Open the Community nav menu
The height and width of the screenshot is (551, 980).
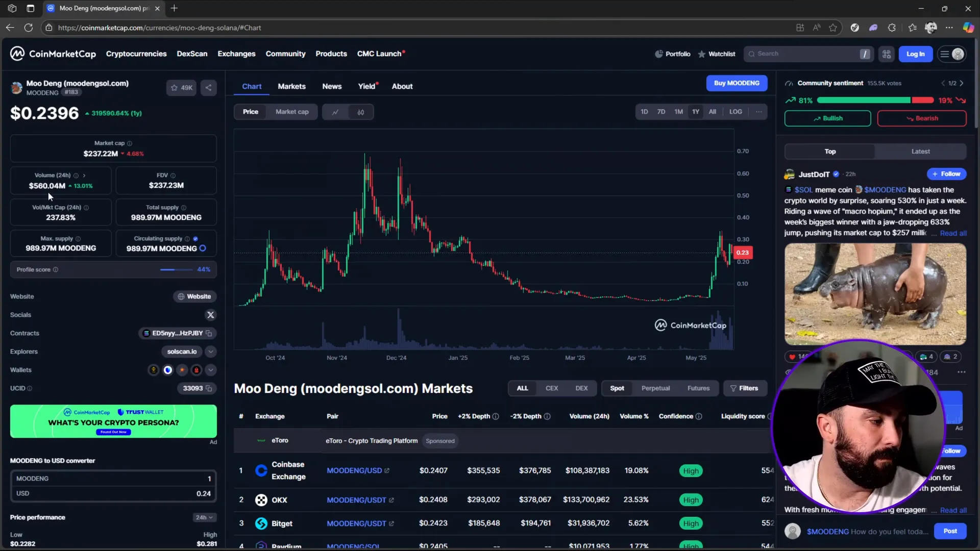[x=285, y=54]
